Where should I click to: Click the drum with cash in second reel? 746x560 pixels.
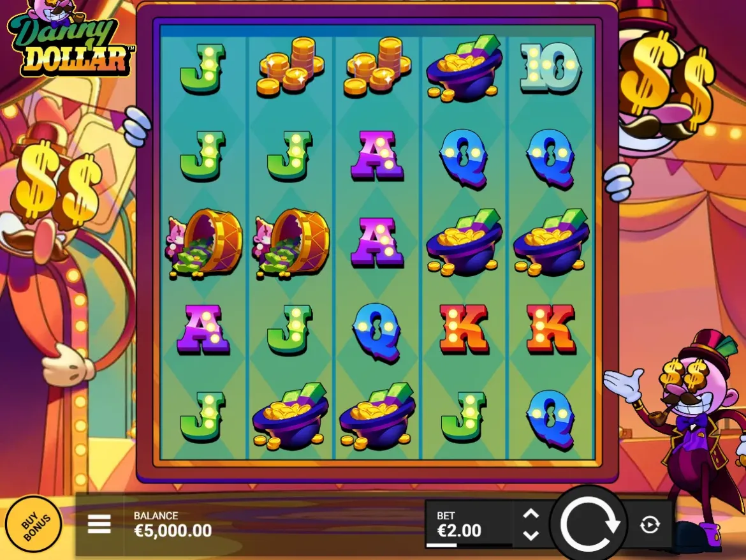click(290, 244)
